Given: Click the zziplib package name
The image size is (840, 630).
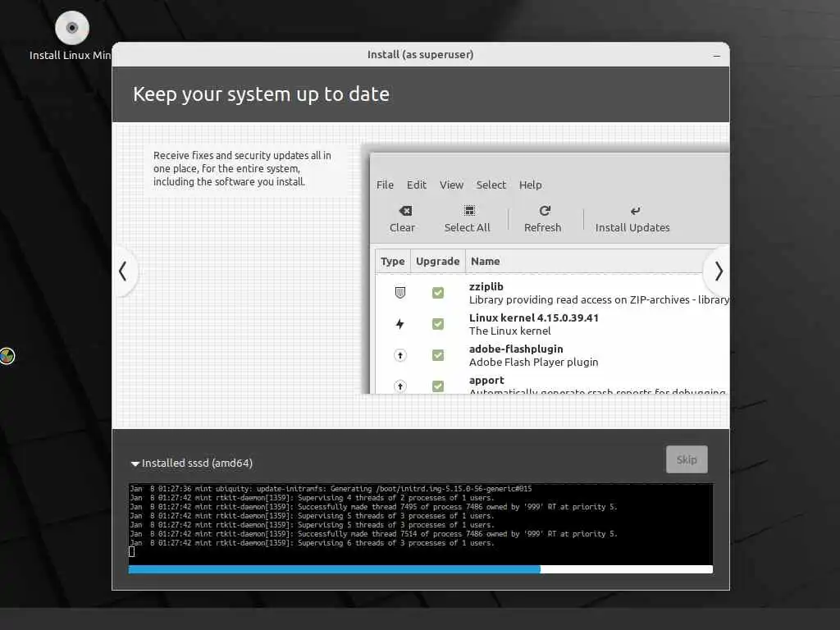Looking at the screenshot, I should (x=486, y=286).
